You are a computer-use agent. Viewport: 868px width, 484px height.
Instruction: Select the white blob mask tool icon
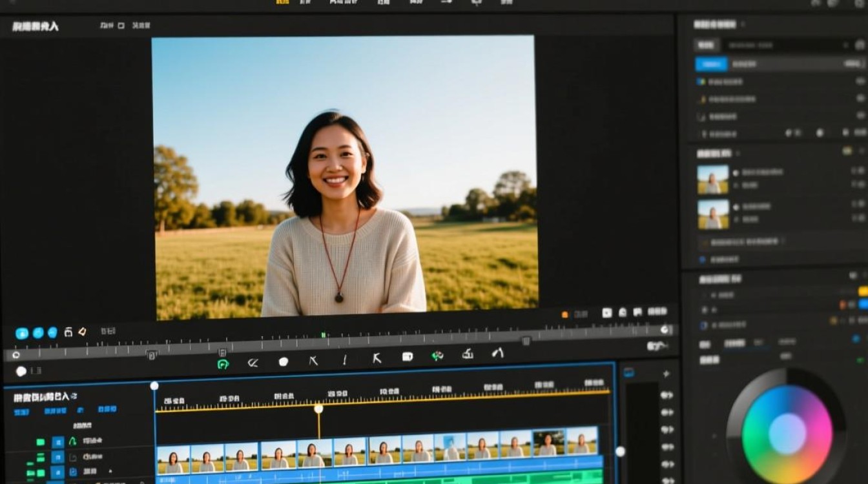[283, 361]
